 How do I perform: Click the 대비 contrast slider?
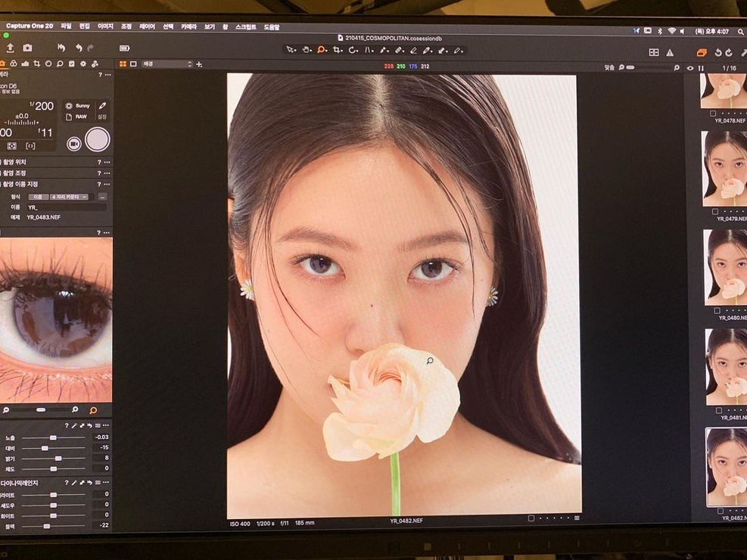53,448
